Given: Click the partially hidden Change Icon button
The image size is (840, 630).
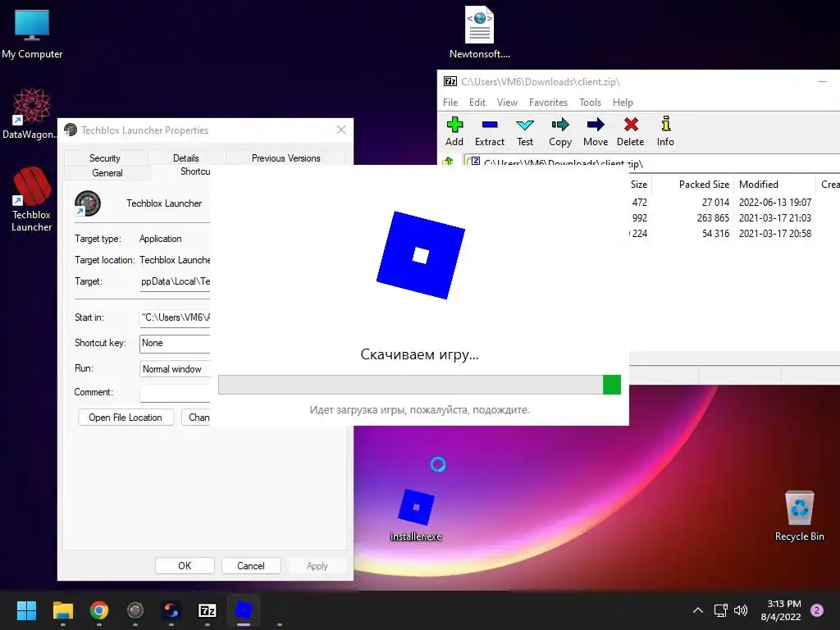Looking at the screenshot, I should pos(196,418).
